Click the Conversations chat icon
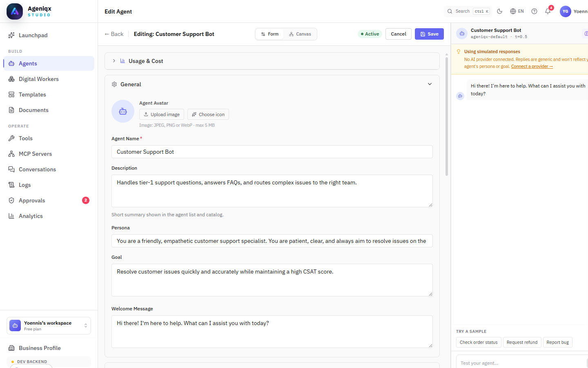 click(x=11, y=169)
